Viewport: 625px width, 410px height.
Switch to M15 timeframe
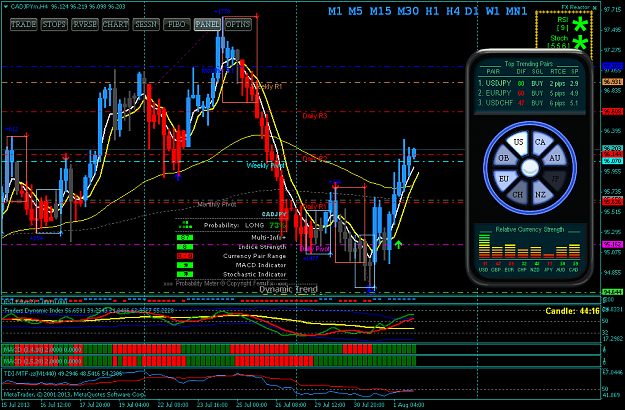(380, 11)
